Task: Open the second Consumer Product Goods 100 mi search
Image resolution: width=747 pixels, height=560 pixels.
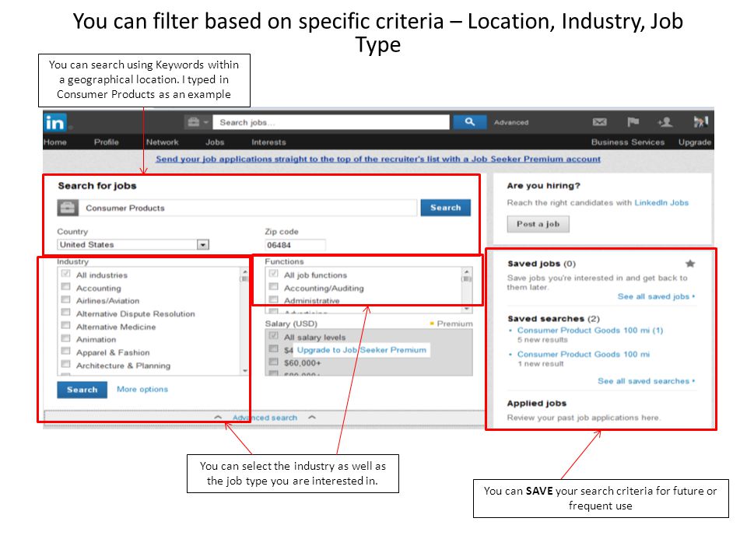Action: click(583, 355)
